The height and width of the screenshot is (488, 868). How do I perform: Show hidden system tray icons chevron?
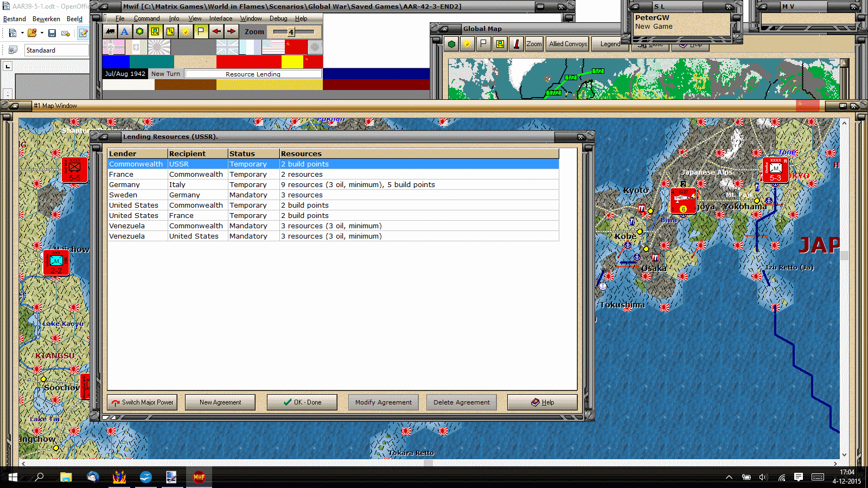click(x=729, y=477)
